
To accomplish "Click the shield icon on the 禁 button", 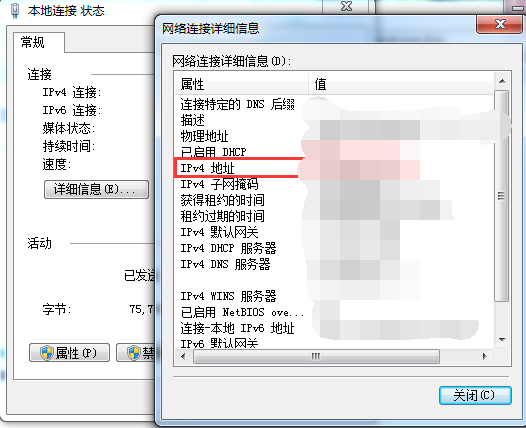I will click(x=134, y=353).
